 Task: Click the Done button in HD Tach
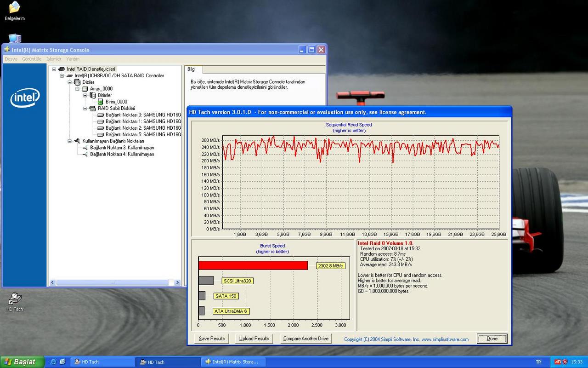[x=492, y=339]
